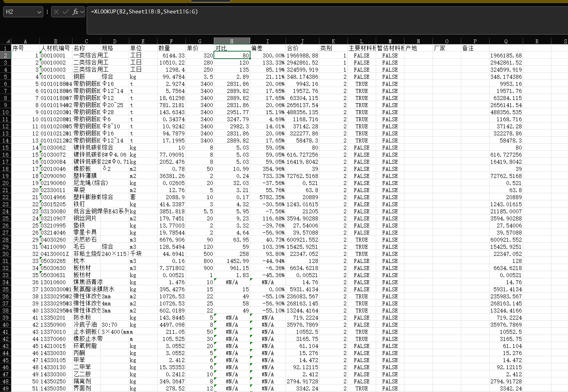Select the cell containing 煤焦沥青漆

(x=86, y=282)
